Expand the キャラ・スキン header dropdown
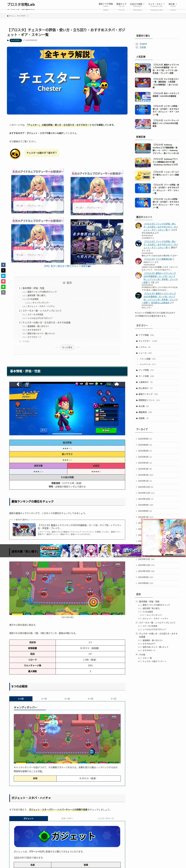The image size is (186, 868). (156, 5)
